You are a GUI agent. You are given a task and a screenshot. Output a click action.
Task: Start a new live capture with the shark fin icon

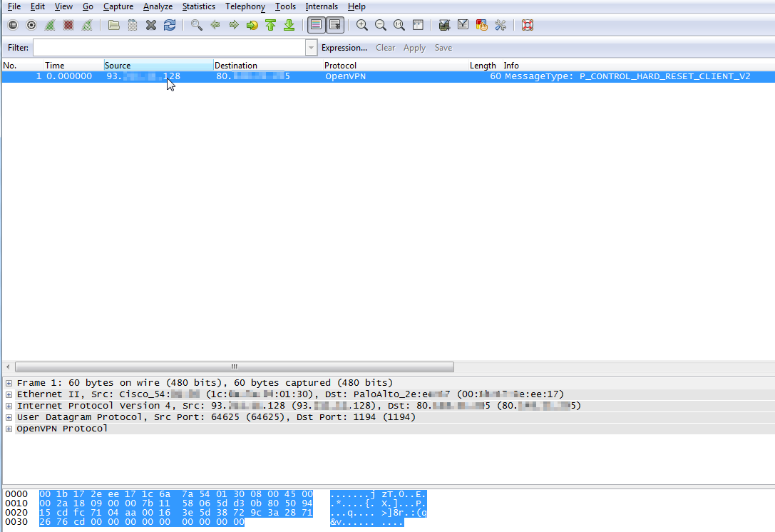tap(50, 25)
